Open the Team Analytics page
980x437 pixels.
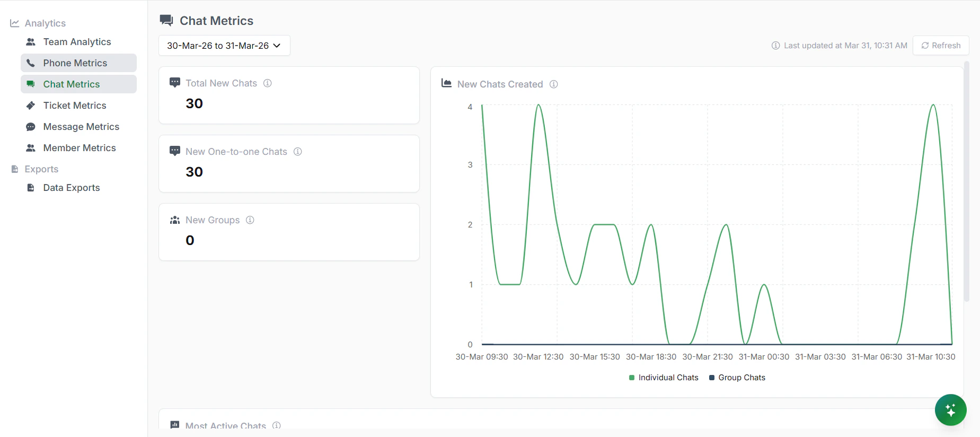coord(78,42)
